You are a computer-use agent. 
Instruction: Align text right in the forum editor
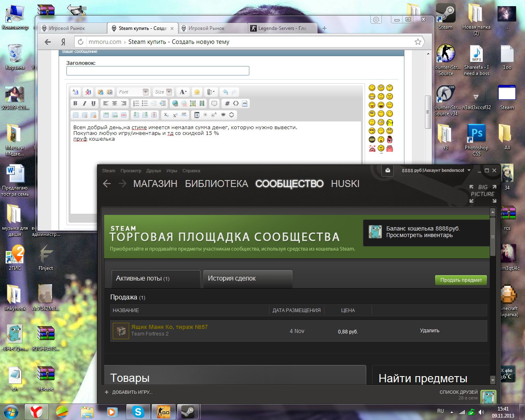[x=123, y=103]
